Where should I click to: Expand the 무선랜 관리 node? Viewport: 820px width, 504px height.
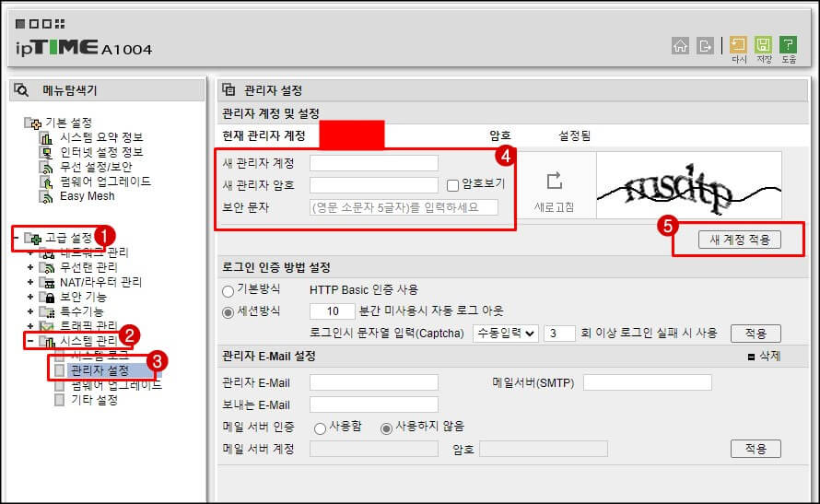point(30,267)
